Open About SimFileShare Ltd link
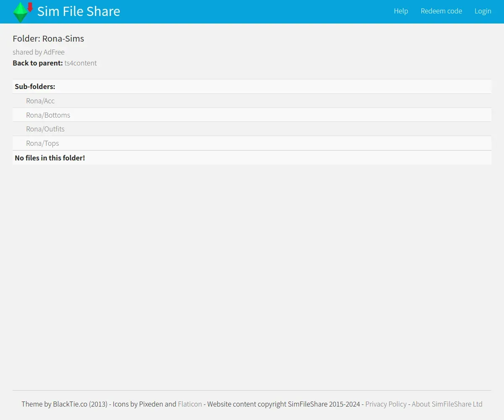This screenshot has height=420, width=504. [447, 404]
